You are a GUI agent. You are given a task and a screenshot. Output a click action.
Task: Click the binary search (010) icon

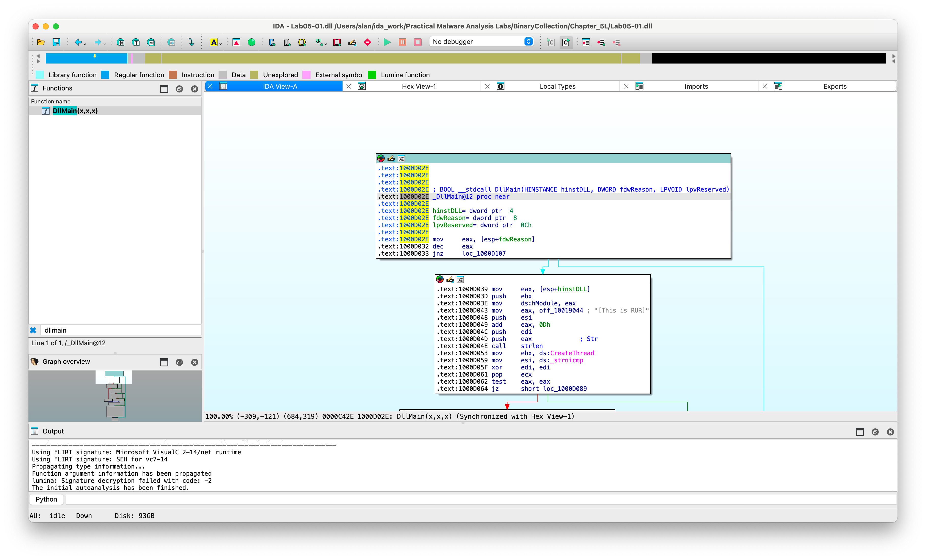[151, 42]
